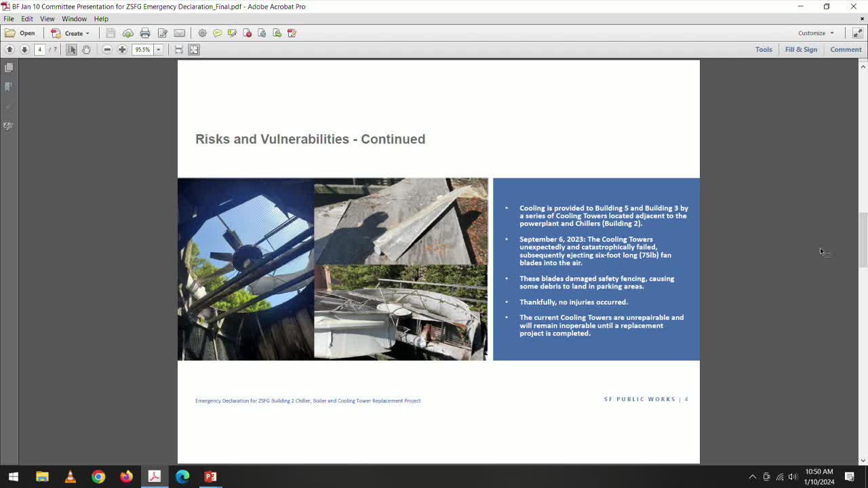Open the Page Thumbnails panel

(9, 66)
